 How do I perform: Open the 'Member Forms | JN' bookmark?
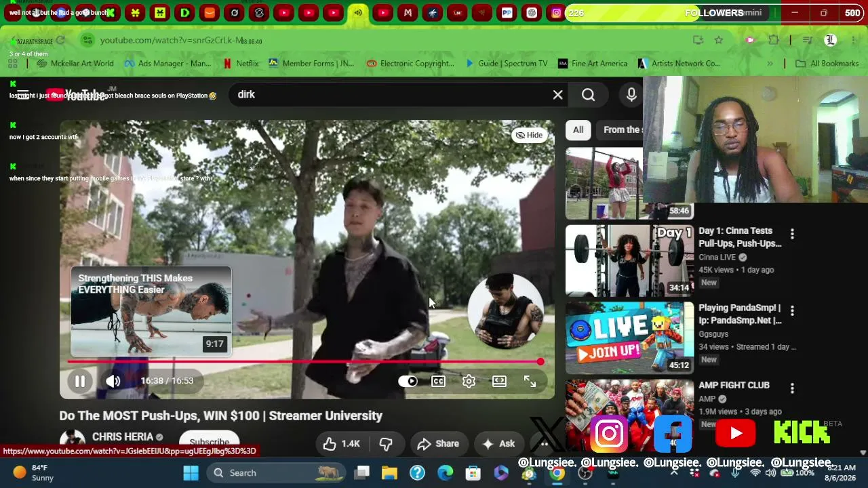(311, 64)
